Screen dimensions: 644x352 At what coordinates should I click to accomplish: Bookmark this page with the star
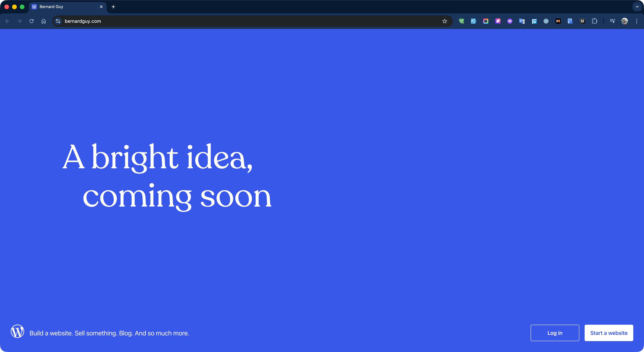tap(444, 21)
